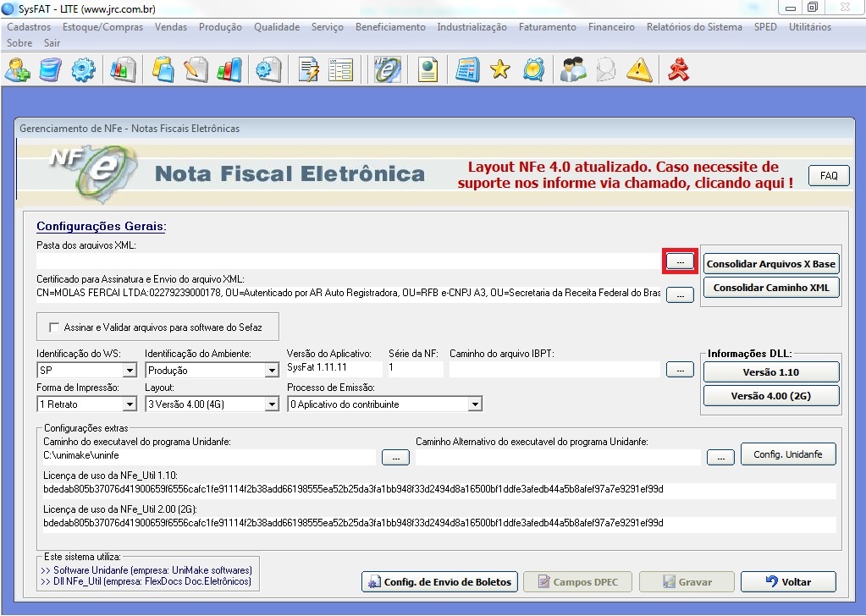Click the Versão 1.10 DLL button
Screen dimensions: 866x616
(x=771, y=372)
